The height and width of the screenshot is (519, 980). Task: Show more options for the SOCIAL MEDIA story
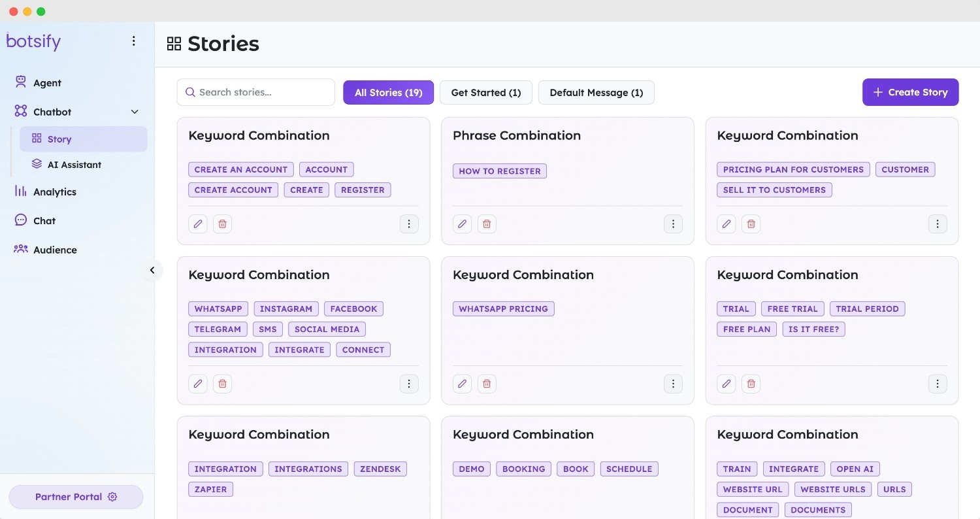(409, 384)
